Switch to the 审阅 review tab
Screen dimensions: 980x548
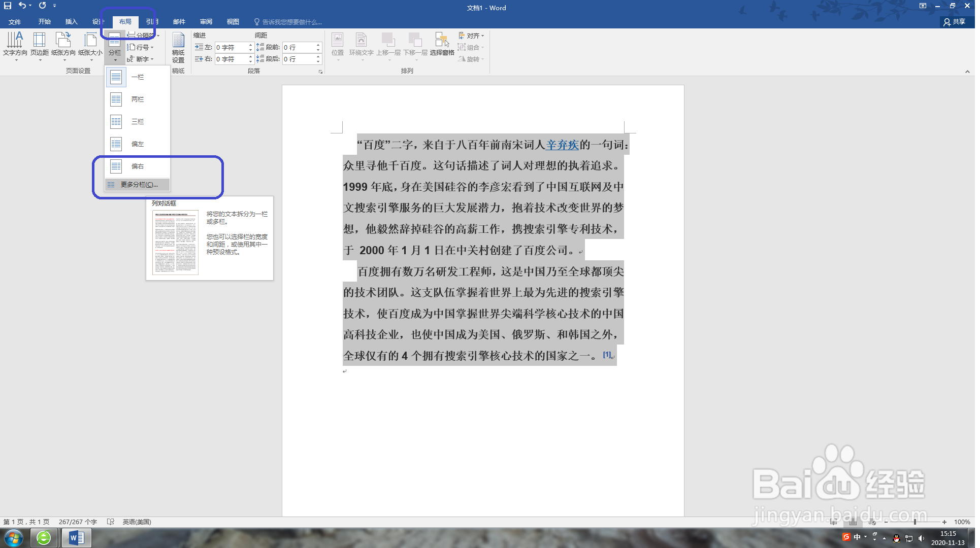pos(206,22)
